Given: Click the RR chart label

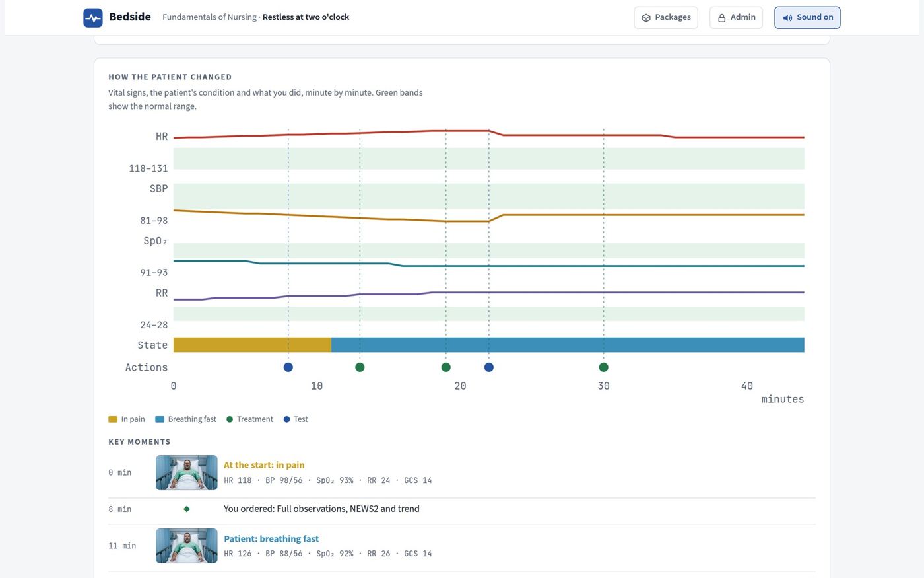Looking at the screenshot, I should (162, 293).
